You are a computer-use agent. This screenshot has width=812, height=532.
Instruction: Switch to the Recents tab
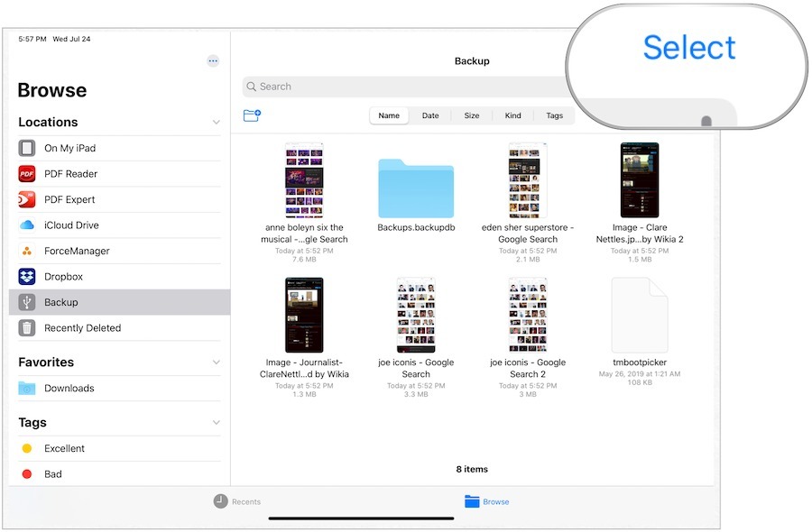[237, 501]
